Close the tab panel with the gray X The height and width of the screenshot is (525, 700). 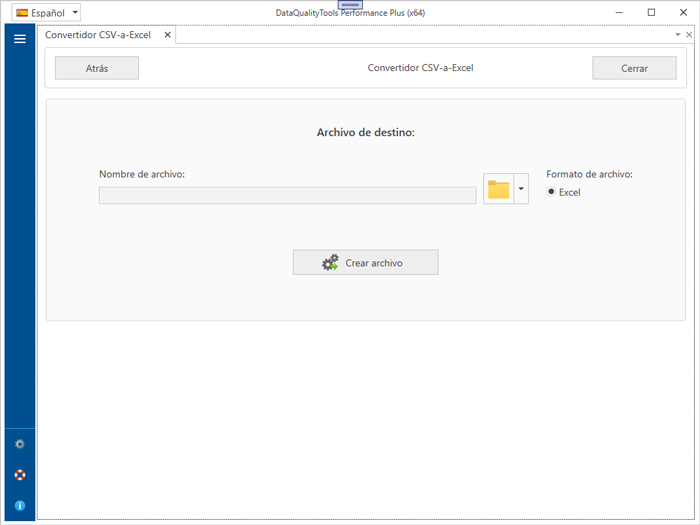tap(689, 35)
